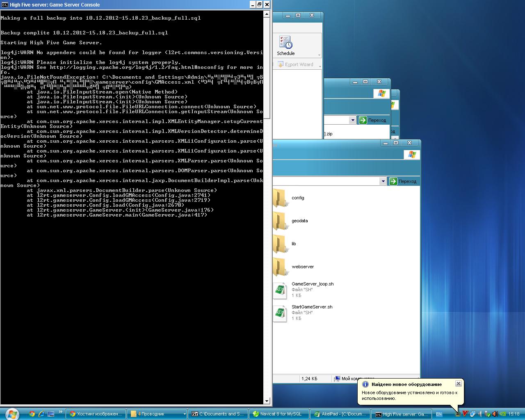Screen dimensions: 525x420
Task: Expand Проводник taskbar group dropdown arrow
Action: [x=184, y=414]
